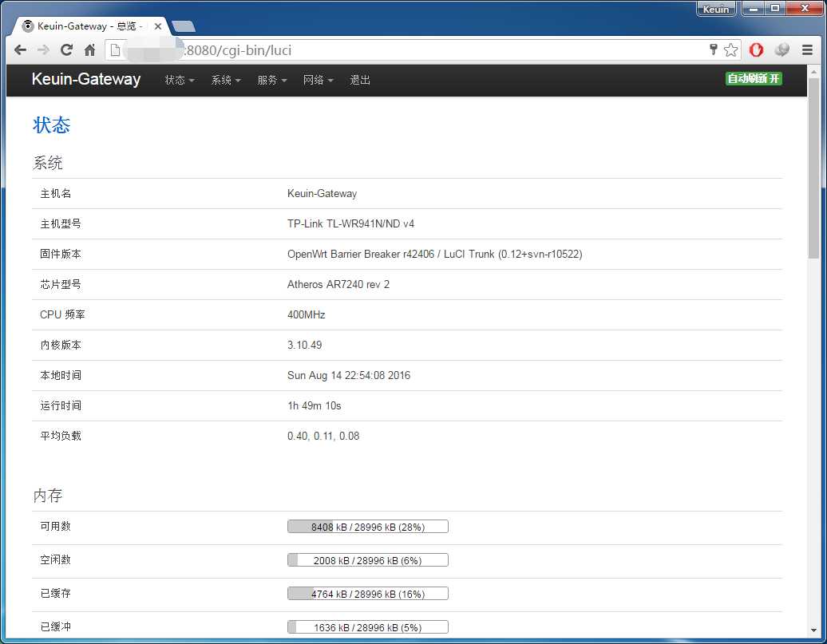Toggle the 自动刷新 开 auto-refresh badge
Viewport: 827px width, 644px height.
(754, 78)
